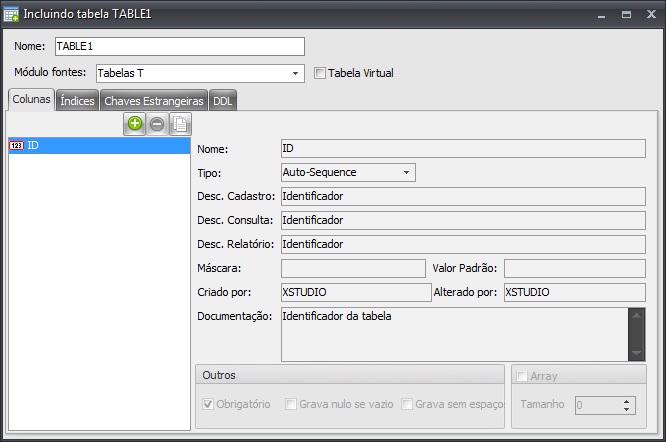
Task: Click the Valor Padrão input field
Action: (x=574, y=268)
